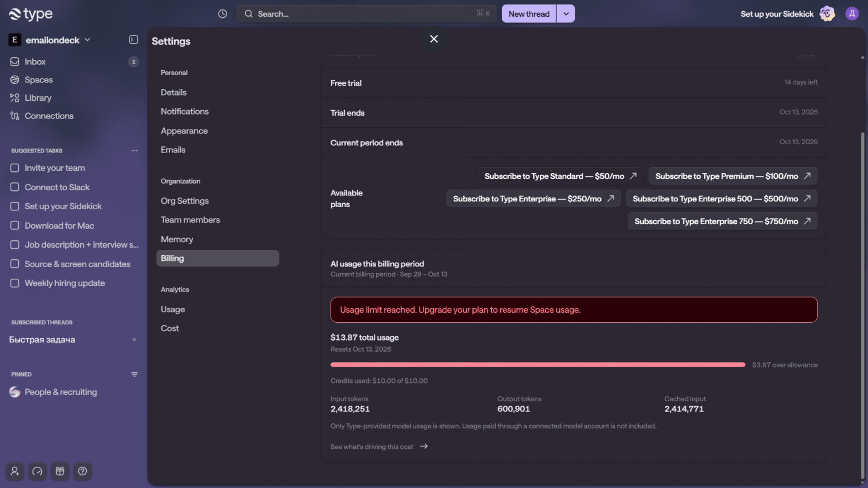Click the 14 days left text

click(801, 82)
